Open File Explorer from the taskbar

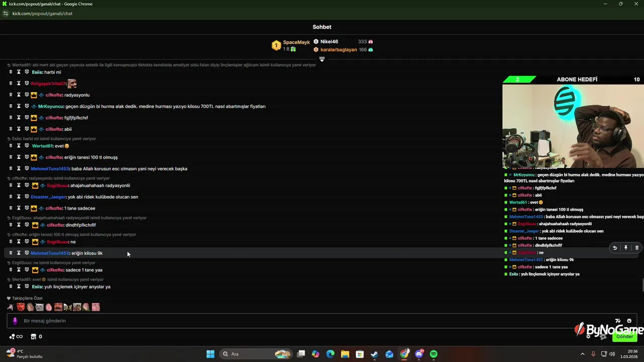[x=345, y=354]
